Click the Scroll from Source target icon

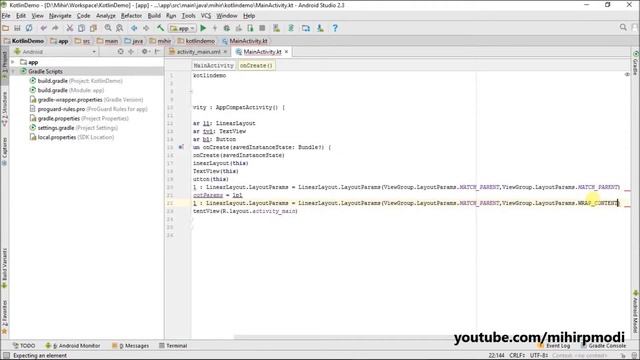(120, 52)
